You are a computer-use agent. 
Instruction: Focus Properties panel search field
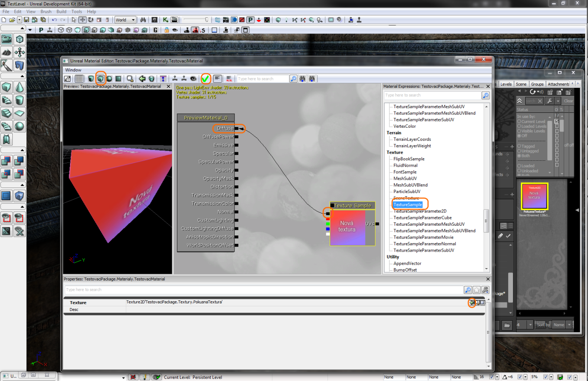[263, 290]
